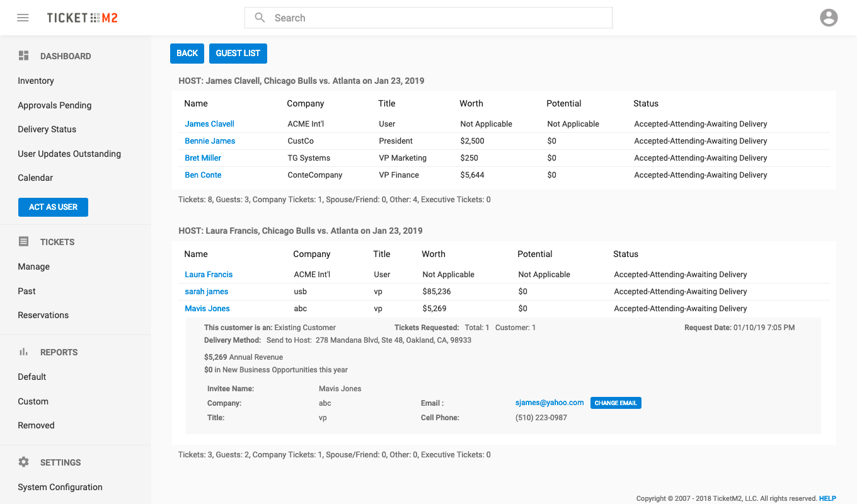Screen dimensions: 857x504
Task: Collapse the Mavis Jones guest details
Action: coord(207,309)
